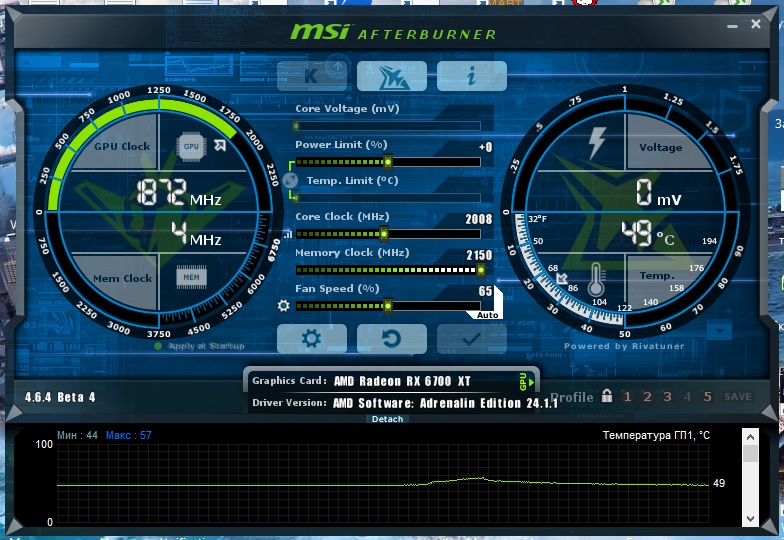This screenshot has width=784, height=540.
Task: Adjust the Power Limit slider
Action: (x=388, y=162)
